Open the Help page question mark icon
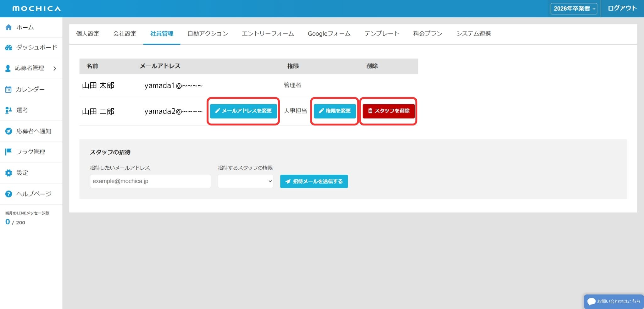 pyautogui.click(x=8, y=194)
